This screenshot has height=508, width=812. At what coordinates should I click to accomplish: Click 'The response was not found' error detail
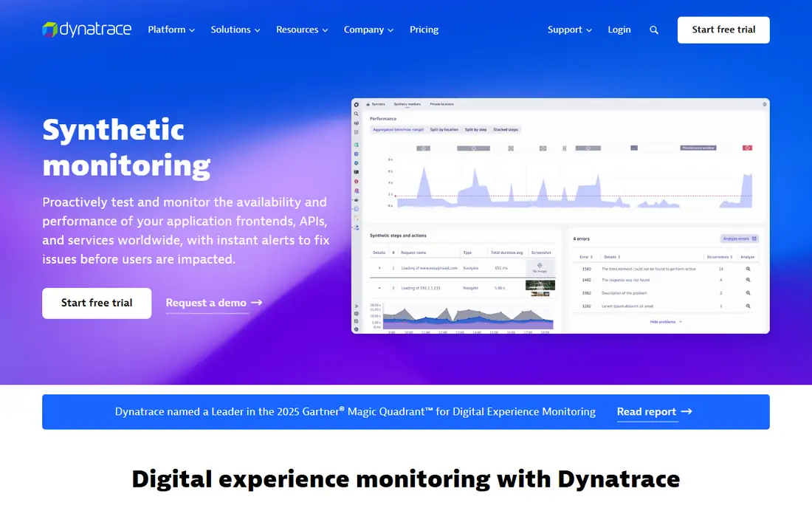tap(625, 280)
